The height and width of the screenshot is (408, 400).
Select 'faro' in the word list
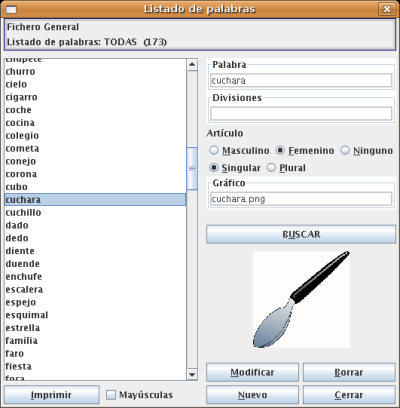pyautogui.click(x=95, y=353)
